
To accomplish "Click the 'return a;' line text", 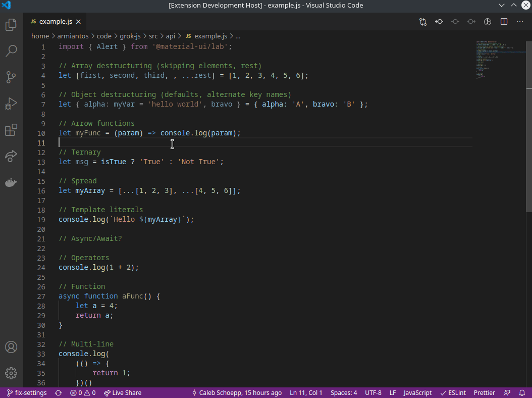I will pos(94,316).
